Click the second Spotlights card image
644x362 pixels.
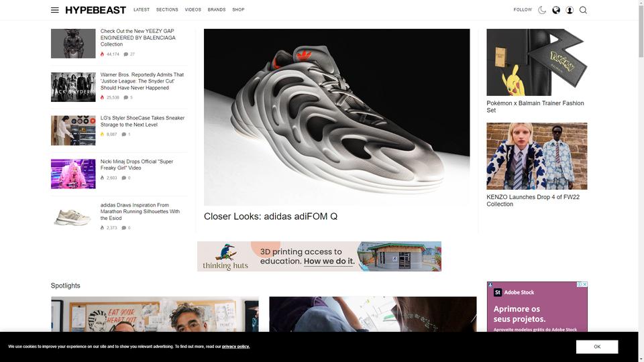[373, 314]
